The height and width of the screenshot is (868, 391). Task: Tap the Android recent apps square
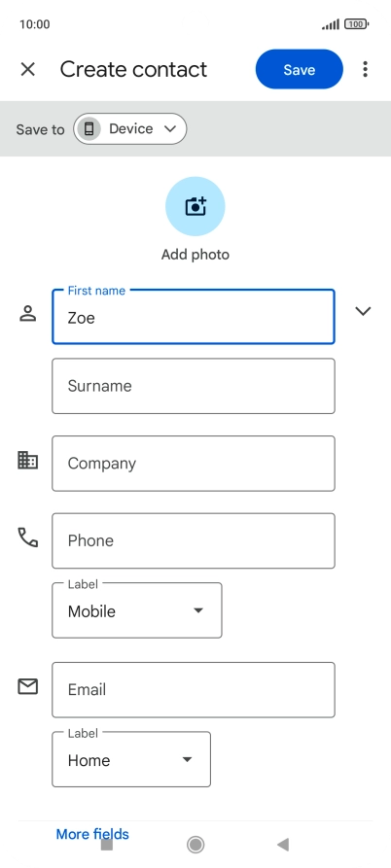click(107, 845)
